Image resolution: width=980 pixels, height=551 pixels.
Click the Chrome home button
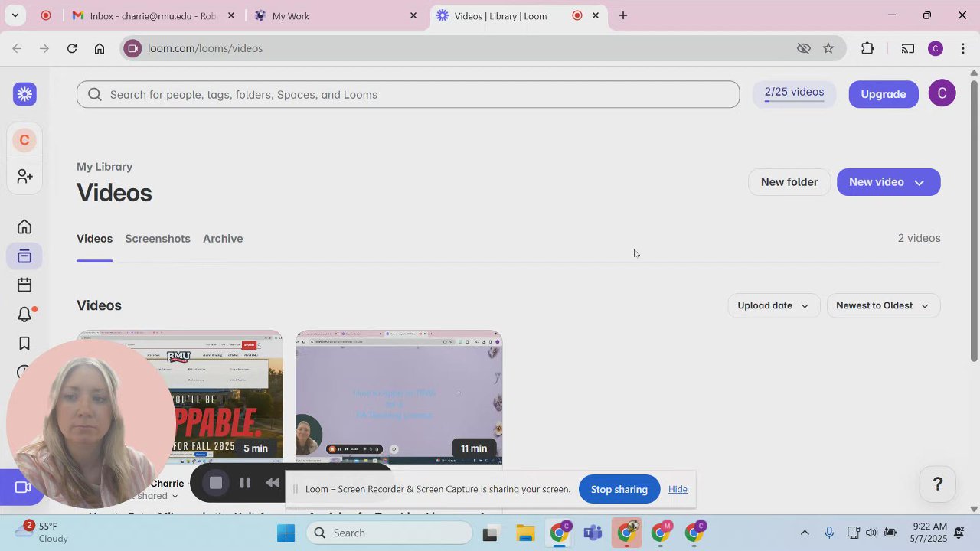pyautogui.click(x=100, y=48)
